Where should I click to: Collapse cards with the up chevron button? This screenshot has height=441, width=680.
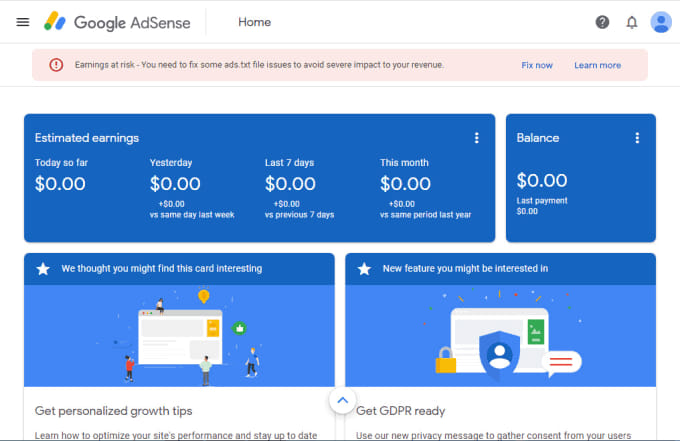coord(342,400)
